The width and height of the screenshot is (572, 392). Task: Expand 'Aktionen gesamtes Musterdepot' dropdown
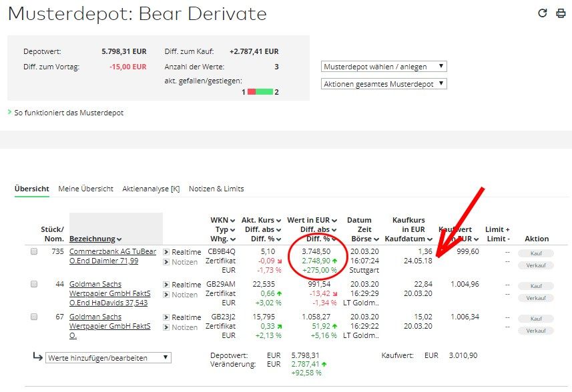point(384,84)
